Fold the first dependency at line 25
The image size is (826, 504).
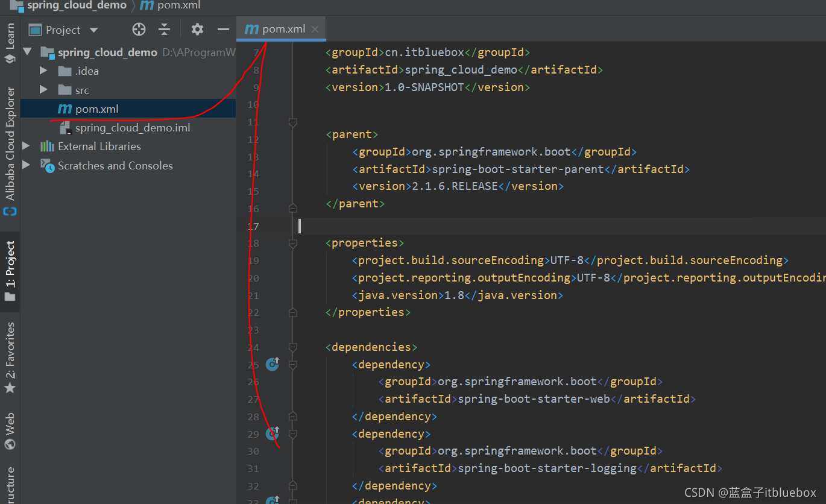click(x=293, y=365)
